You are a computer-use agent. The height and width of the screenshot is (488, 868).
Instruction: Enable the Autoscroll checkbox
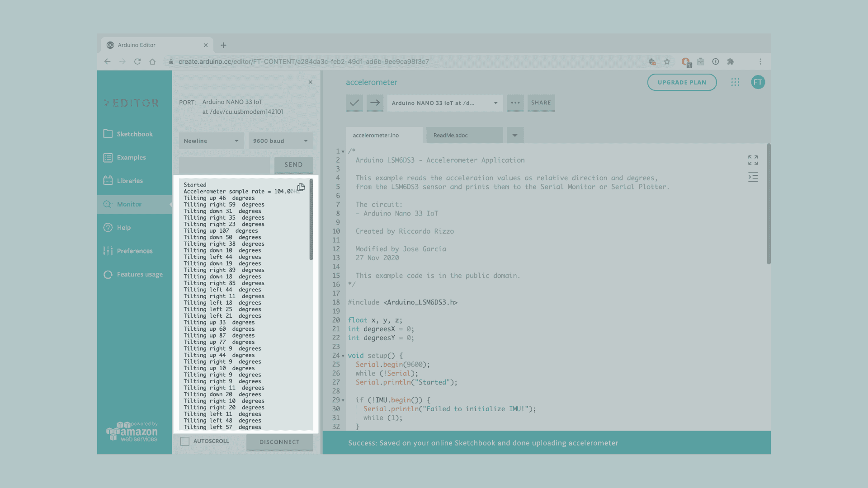pos(185,441)
